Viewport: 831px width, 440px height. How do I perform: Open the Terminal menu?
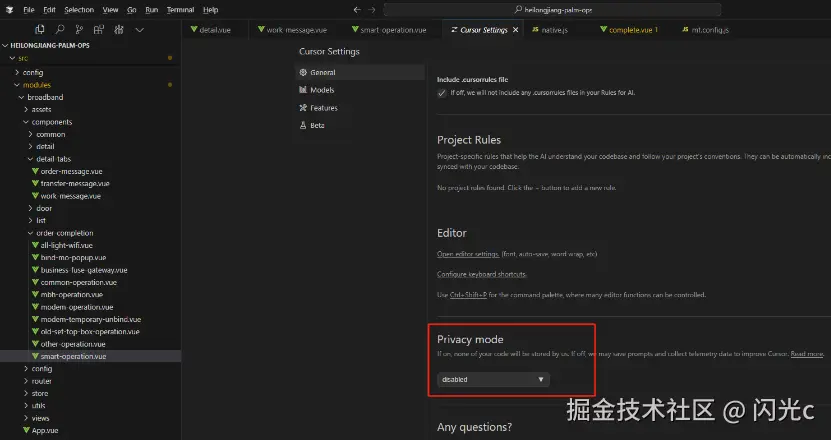click(x=180, y=10)
